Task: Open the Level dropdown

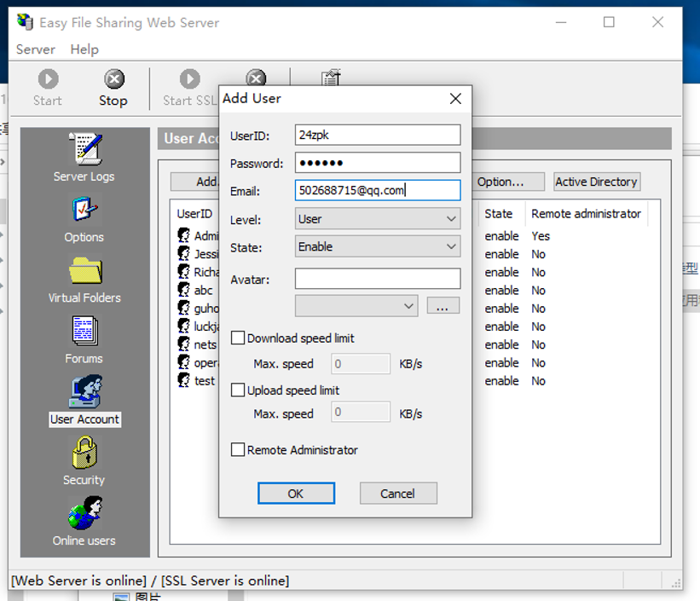Action: (x=378, y=219)
